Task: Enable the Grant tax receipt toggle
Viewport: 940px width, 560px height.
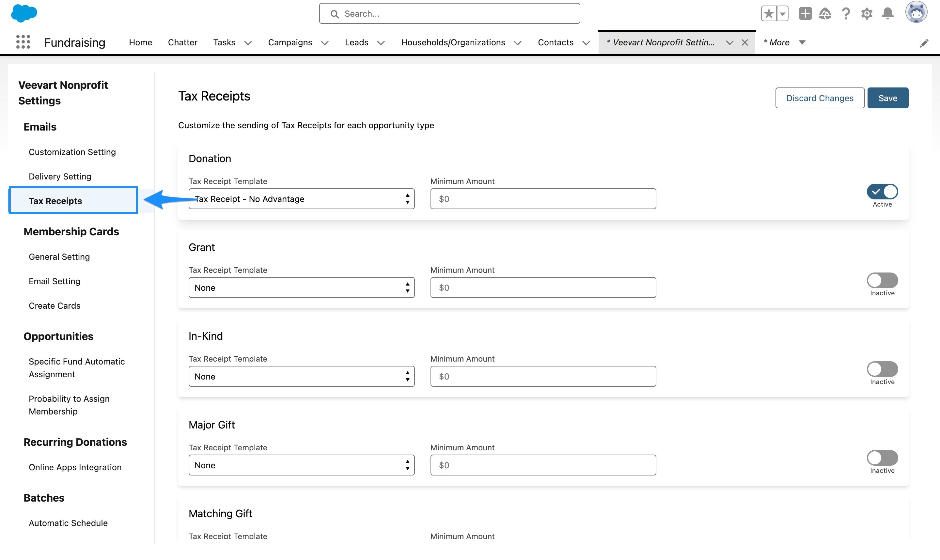Action: [882, 280]
